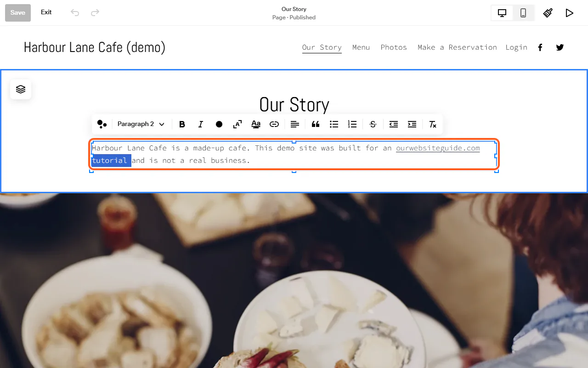Open the text size scaling tool

[x=237, y=124]
